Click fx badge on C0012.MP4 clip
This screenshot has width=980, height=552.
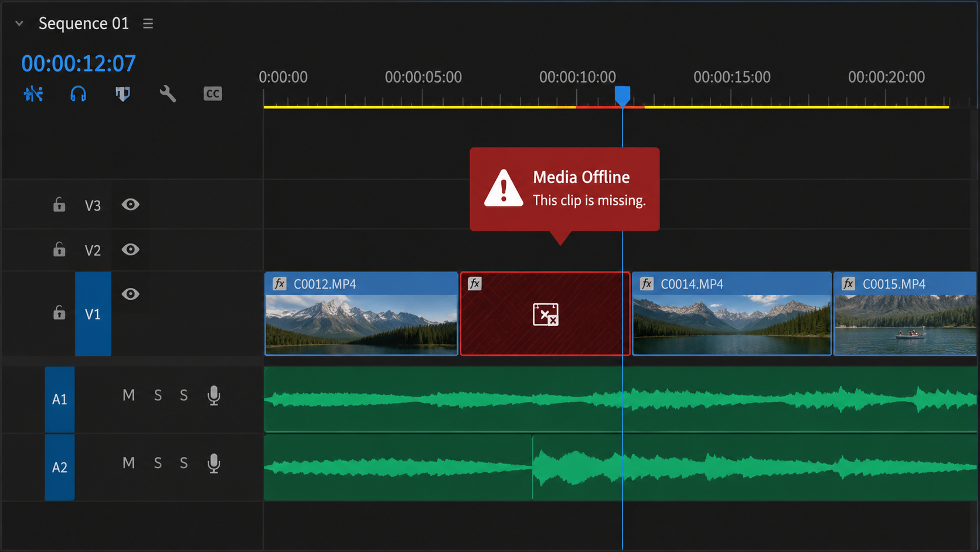(280, 284)
